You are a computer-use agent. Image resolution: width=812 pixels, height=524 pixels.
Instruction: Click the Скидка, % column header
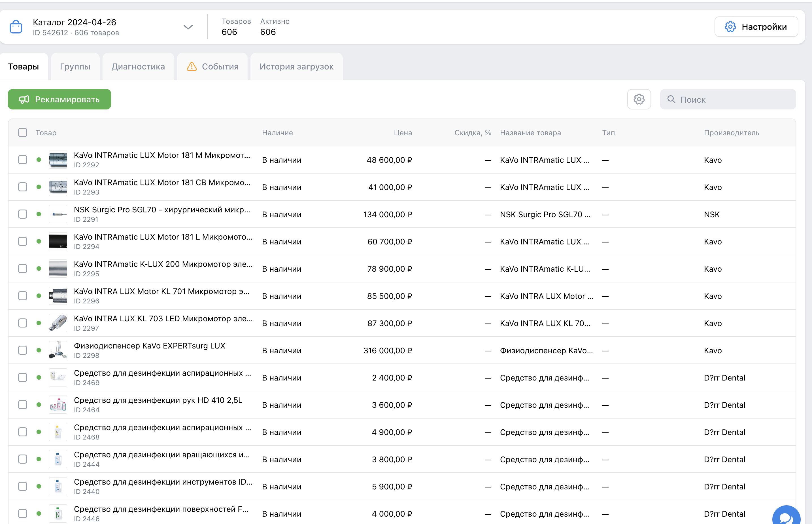[473, 133]
